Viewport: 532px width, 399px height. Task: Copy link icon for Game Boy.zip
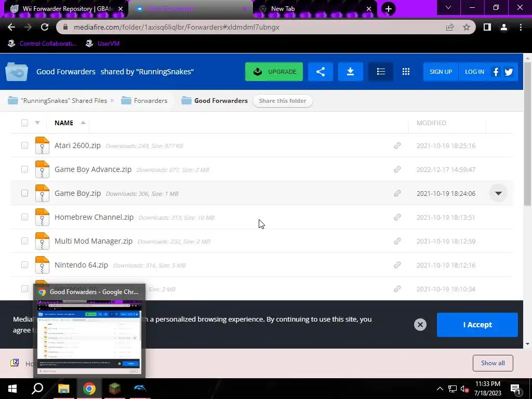(x=397, y=193)
